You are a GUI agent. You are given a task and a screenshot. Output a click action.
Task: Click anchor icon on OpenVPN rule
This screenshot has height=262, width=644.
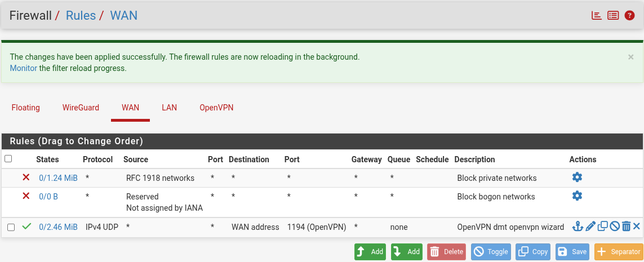[x=577, y=227]
